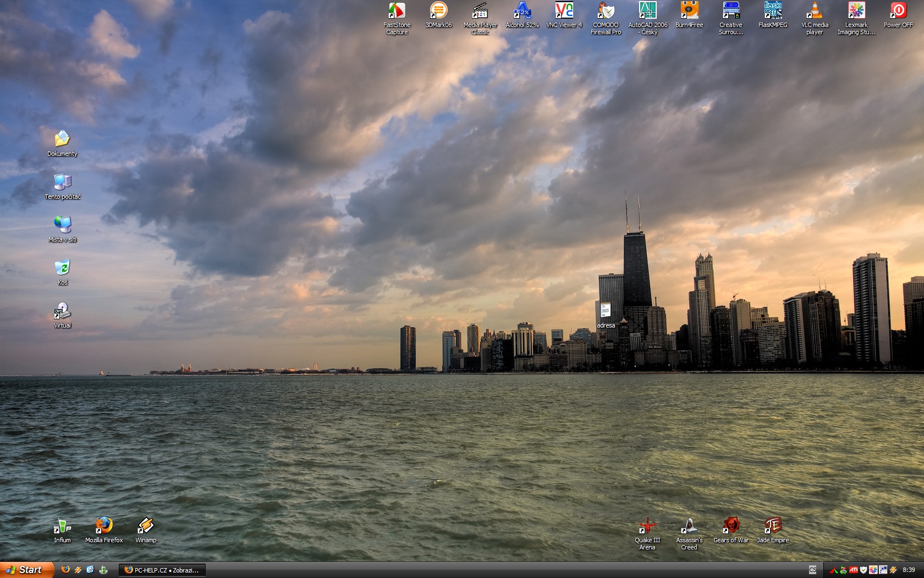
Task: Click the VLC media player icon
Action: 815,11
